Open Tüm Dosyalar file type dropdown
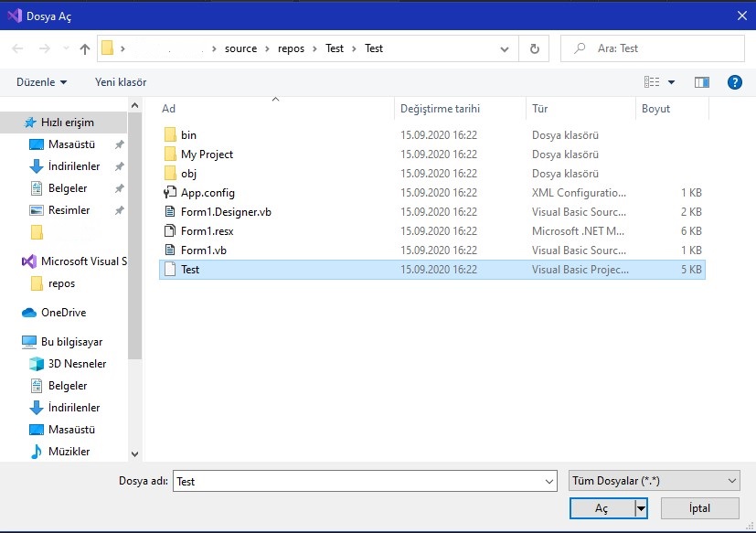This screenshot has width=756, height=533. click(x=655, y=481)
